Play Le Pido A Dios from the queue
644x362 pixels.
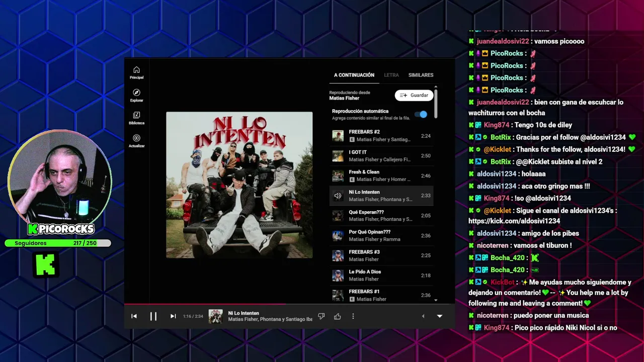pos(381,276)
